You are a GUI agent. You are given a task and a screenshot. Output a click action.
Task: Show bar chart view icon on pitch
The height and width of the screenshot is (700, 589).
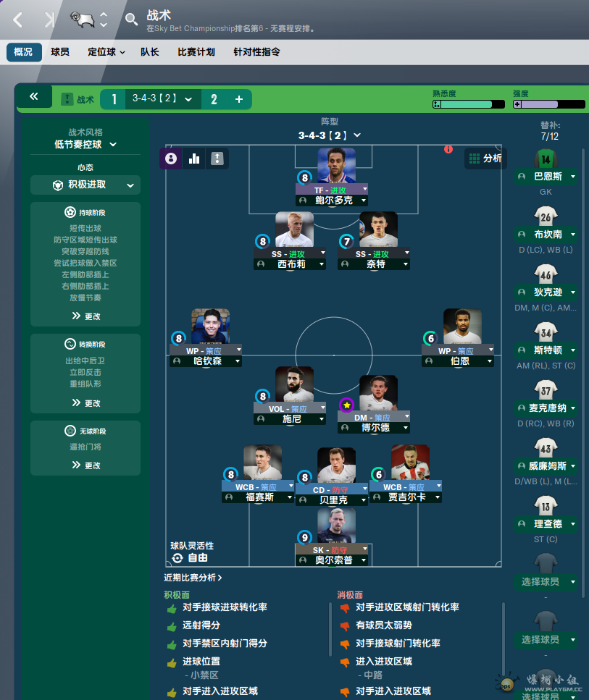pyautogui.click(x=194, y=159)
